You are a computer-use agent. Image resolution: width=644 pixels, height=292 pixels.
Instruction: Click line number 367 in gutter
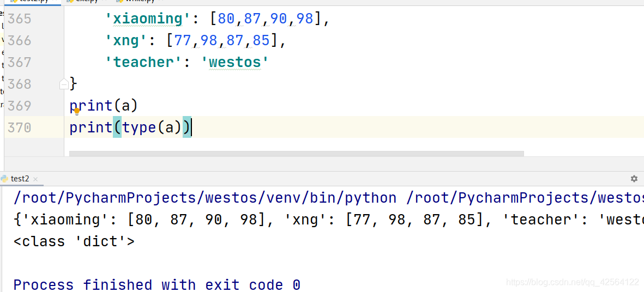pos(19,62)
